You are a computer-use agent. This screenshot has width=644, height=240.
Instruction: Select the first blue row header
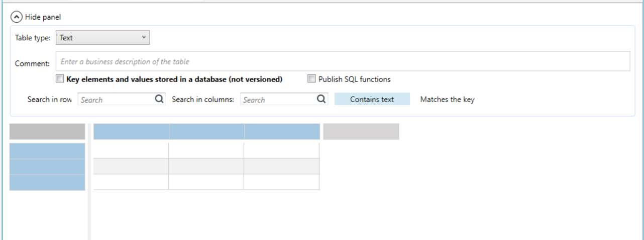click(x=47, y=151)
